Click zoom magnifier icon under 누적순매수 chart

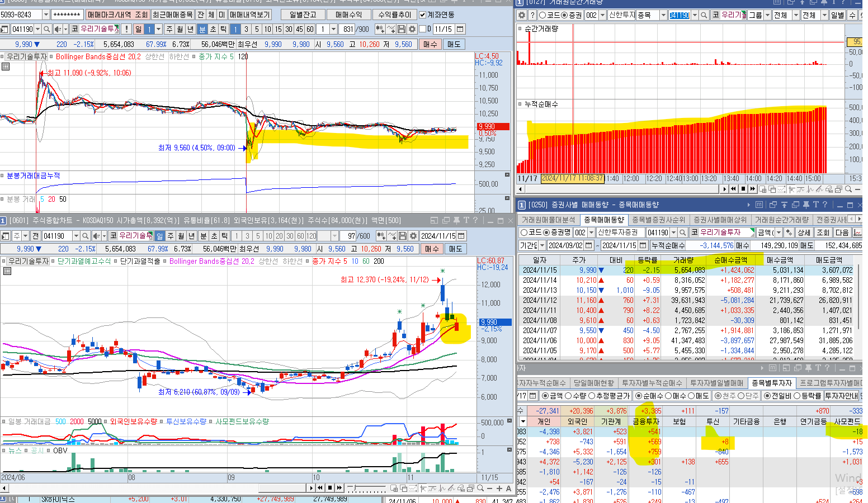point(848,189)
